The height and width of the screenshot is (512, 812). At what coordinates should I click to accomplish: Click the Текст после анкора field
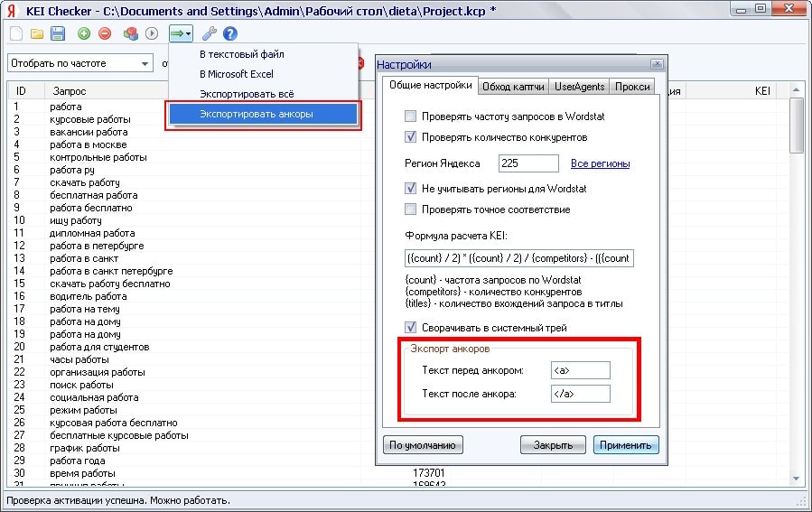click(x=581, y=394)
